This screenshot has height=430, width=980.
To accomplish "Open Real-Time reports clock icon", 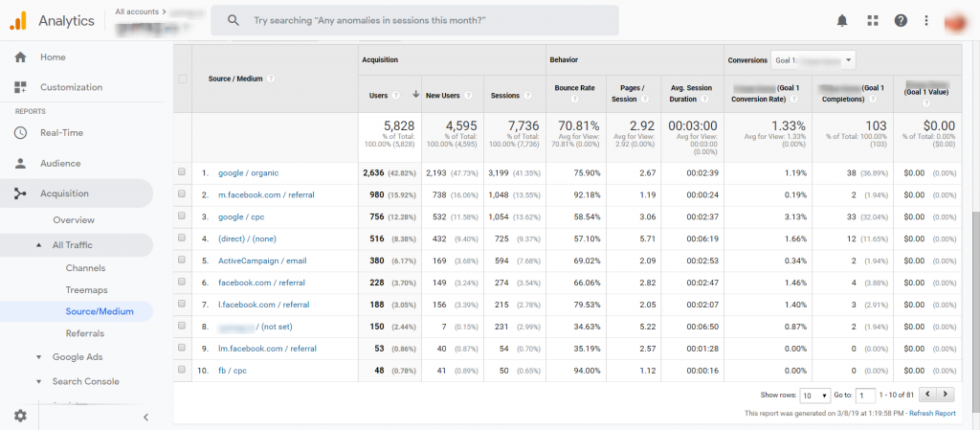I will pos(20,133).
